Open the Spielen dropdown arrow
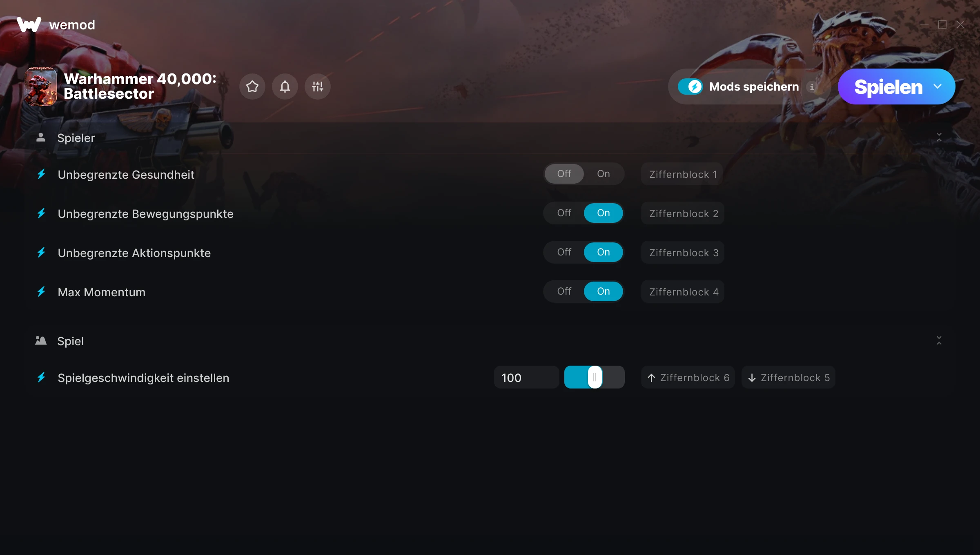Image resolution: width=980 pixels, height=555 pixels. pyautogui.click(x=938, y=87)
